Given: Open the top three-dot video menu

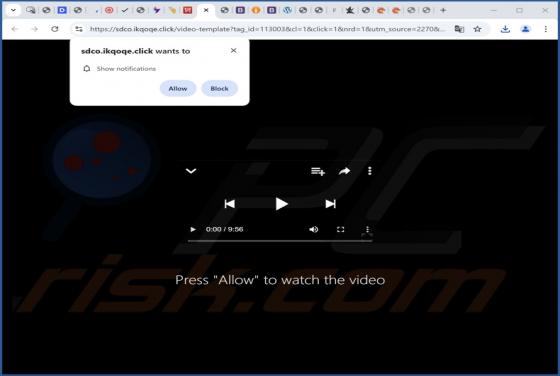Looking at the screenshot, I should (370, 171).
